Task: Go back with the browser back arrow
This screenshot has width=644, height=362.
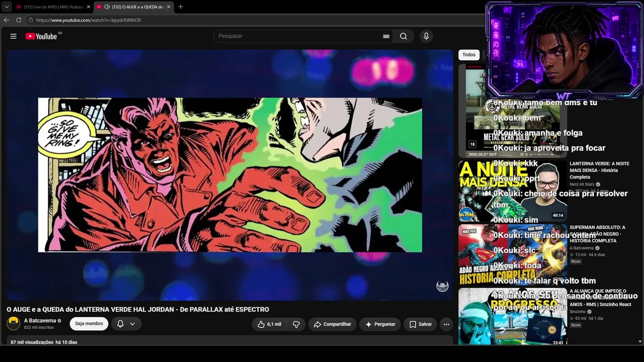Action: coord(7,20)
